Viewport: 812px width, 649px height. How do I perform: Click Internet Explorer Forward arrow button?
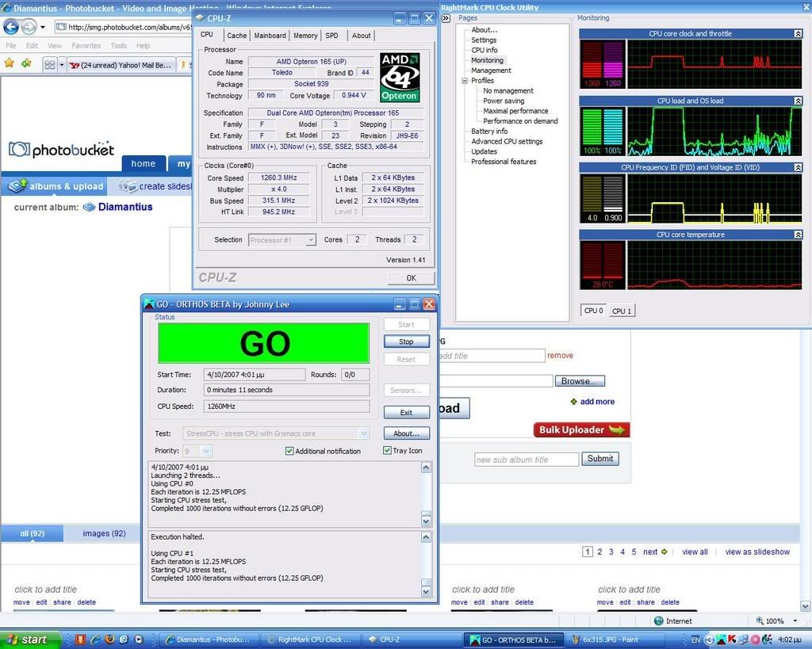point(29,26)
